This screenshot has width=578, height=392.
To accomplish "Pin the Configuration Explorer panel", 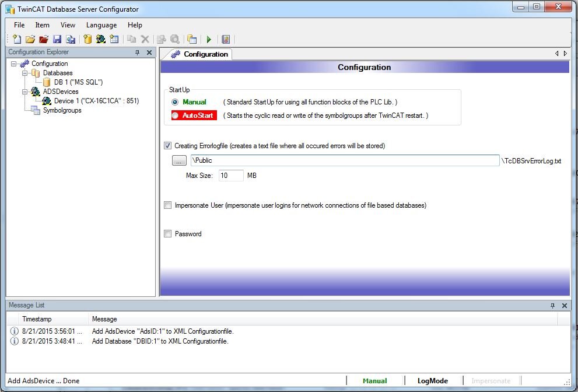I will coord(138,52).
